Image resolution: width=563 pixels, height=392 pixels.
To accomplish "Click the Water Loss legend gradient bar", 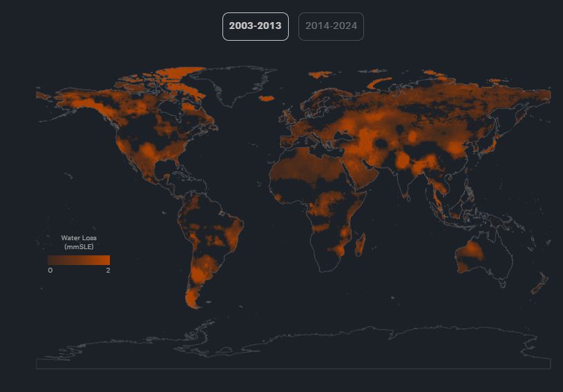I will click(79, 260).
